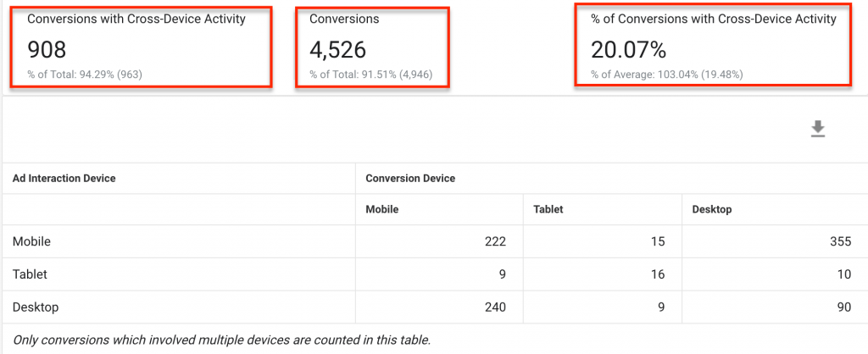868x354 pixels.
Task: Click the Desktop-to-Desktop value 90
Action: 843,307
